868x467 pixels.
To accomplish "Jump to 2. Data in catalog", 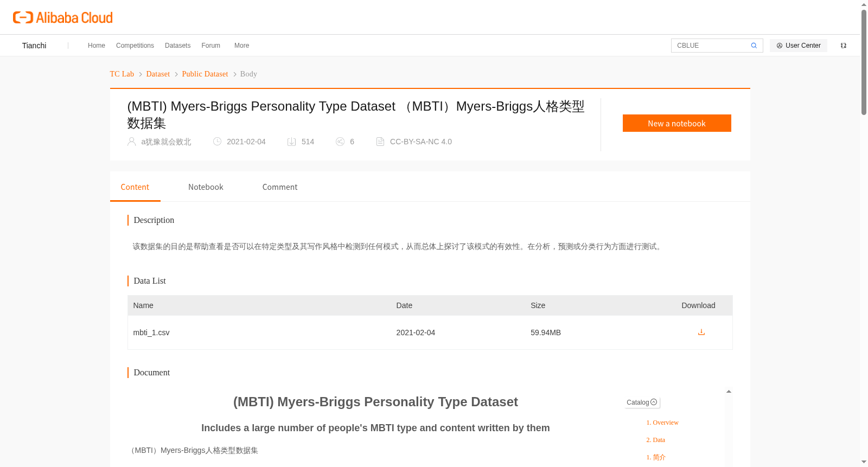I will pos(655,440).
